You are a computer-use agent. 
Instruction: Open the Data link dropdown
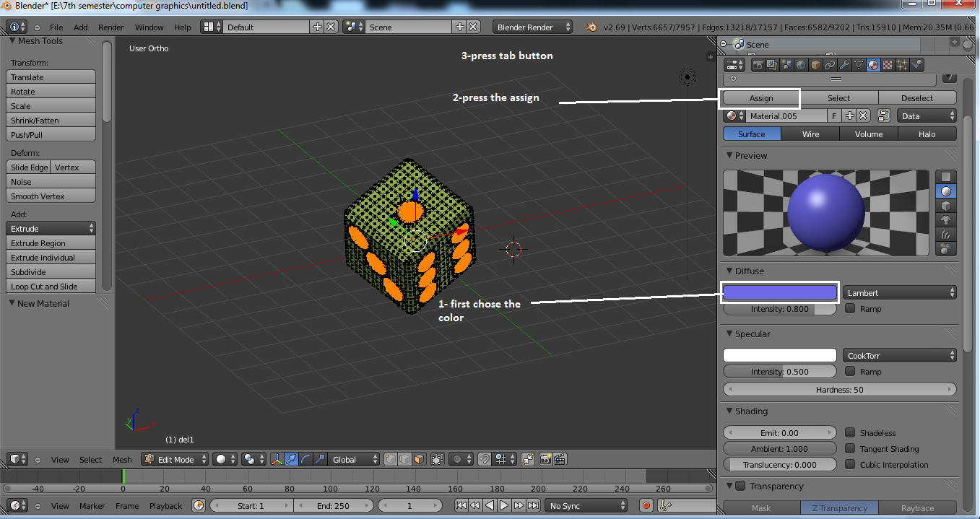point(927,115)
